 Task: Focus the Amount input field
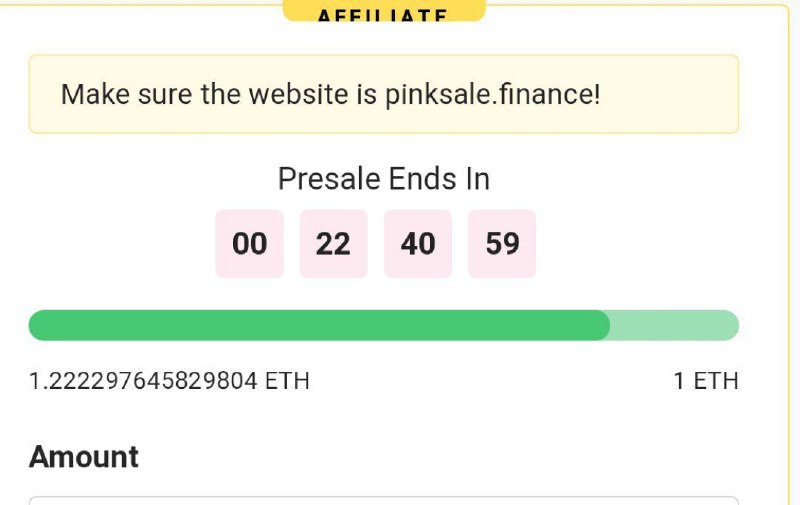click(384, 500)
